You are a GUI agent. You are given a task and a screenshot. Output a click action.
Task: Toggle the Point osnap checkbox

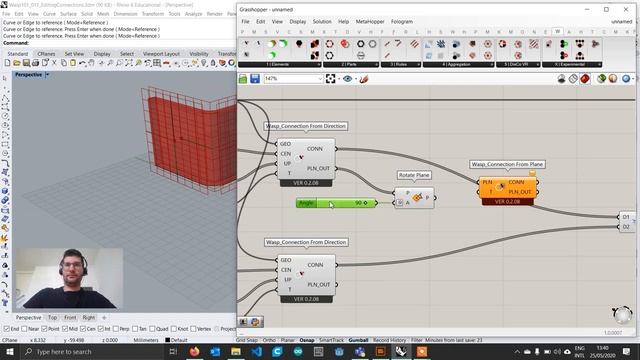(x=44, y=329)
